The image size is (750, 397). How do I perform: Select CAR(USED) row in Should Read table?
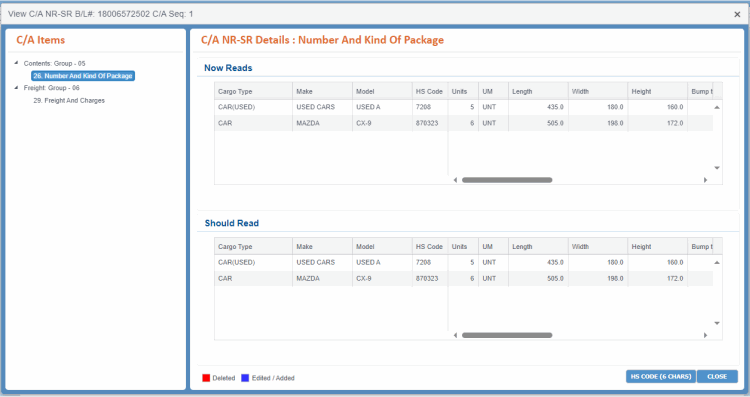pos(463,263)
